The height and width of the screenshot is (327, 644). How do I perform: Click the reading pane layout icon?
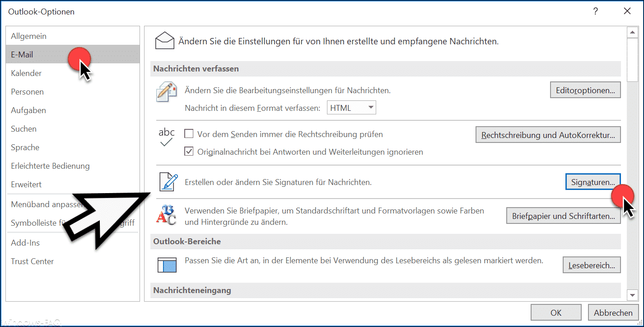[167, 265]
